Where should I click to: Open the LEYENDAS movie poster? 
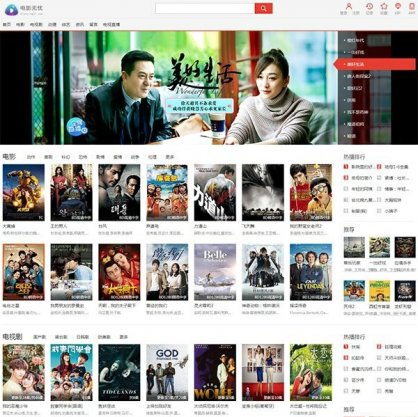311,272
